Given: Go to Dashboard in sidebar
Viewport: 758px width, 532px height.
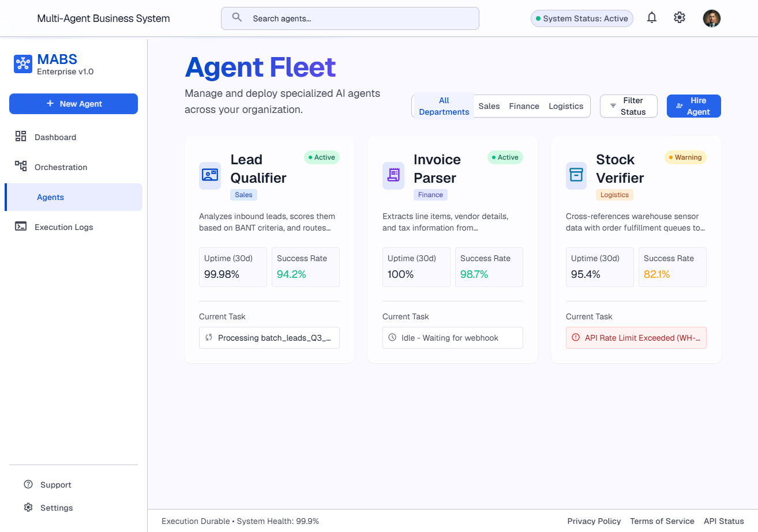Looking at the screenshot, I should coord(73,137).
